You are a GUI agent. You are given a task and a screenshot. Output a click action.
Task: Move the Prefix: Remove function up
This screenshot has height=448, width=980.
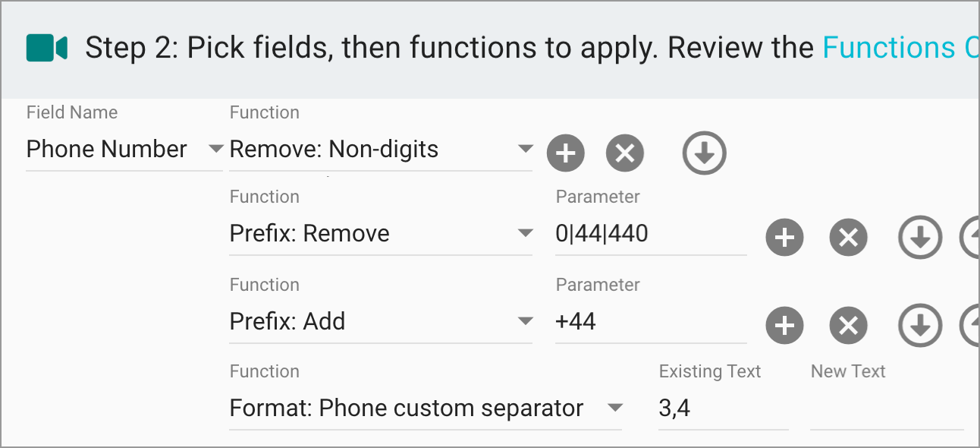click(975, 237)
